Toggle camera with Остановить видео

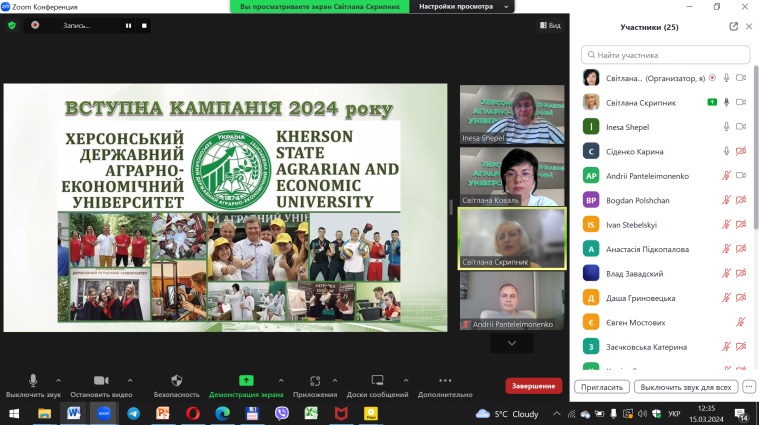pyautogui.click(x=101, y=386)
